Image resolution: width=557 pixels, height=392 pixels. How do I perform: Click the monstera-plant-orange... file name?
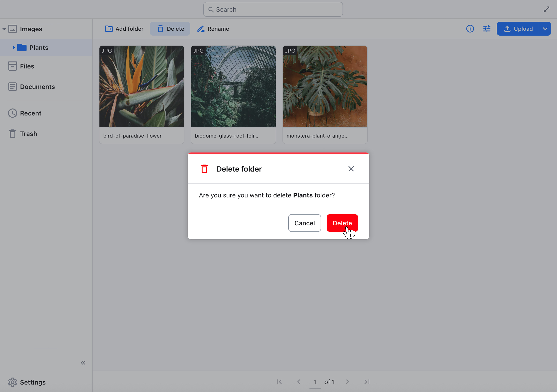point(318,136)
